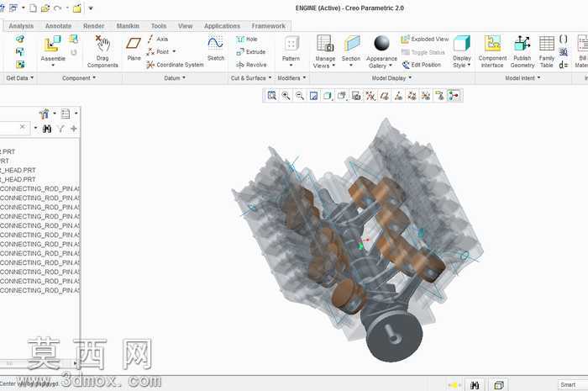The image size is (588, 391).
Task: Select the Hole feature tool
Action: [x=247, y=39]
